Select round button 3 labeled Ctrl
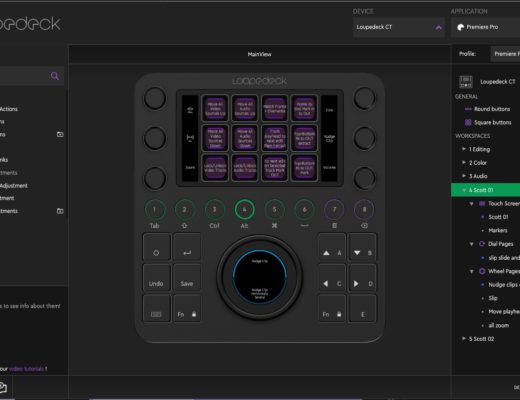The image size is (520, 400). pyautogui.click(x=214, y=210)
